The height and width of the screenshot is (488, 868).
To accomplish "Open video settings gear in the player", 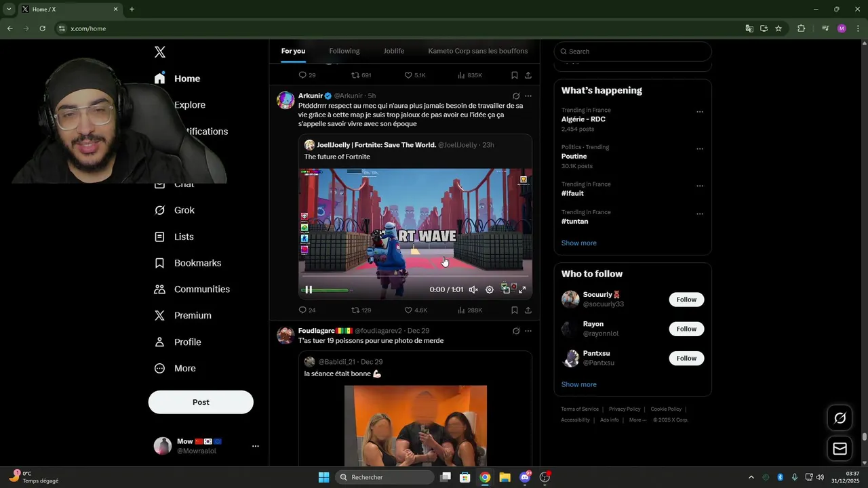I will coord(490,289).
